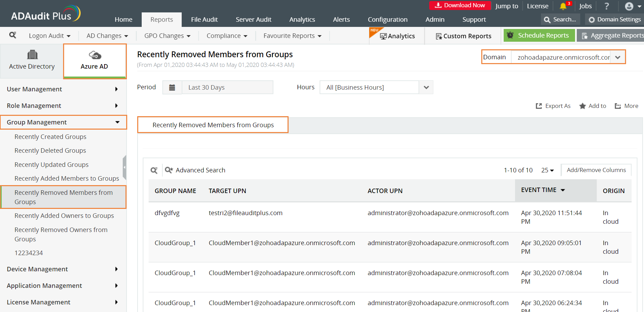This screenshot has width=644, height=312.
Task: Open Advanced Search in the report table
Action: (195, 170)
